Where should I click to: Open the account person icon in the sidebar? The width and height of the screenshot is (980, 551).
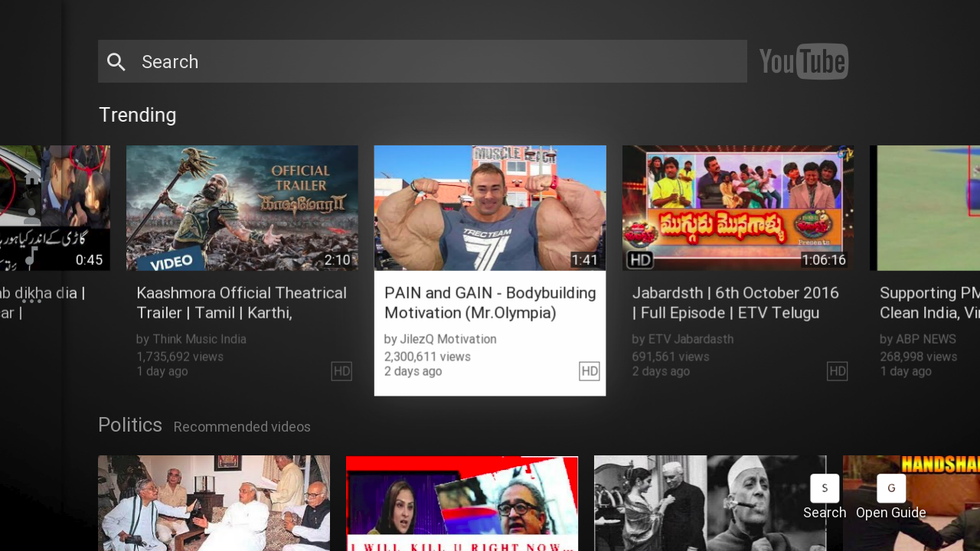pyautogui.click(x=31, y=217)
